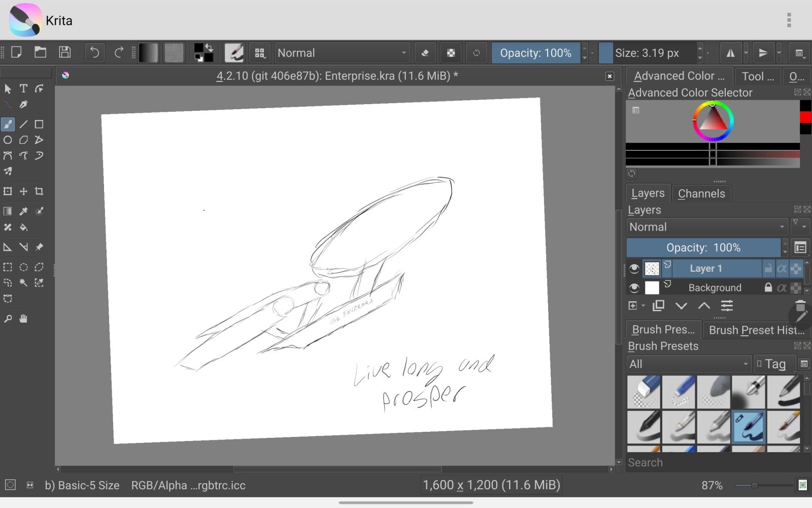Open the brush editor settings
This screenshot has width=812, height=508.
(234, 53)
